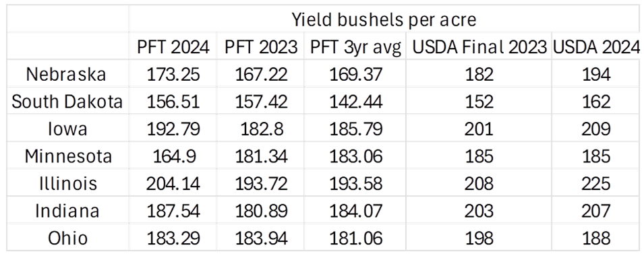The height and width of the screenshot is (258, 644).
Task: Select Nebraska PFT 2024 value 173.25
Action: (173, 74)
